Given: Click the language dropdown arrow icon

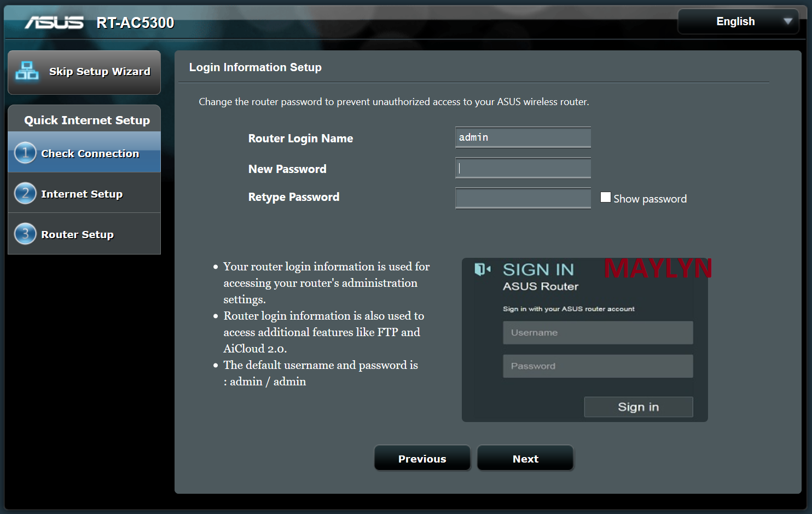Looking at the screenshot, I should [x=787, y=21].
